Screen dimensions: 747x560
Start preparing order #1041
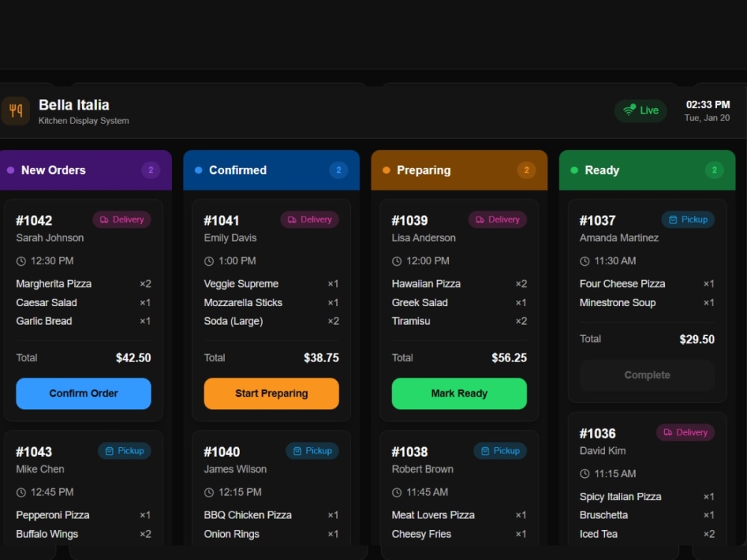click(272, 393)
